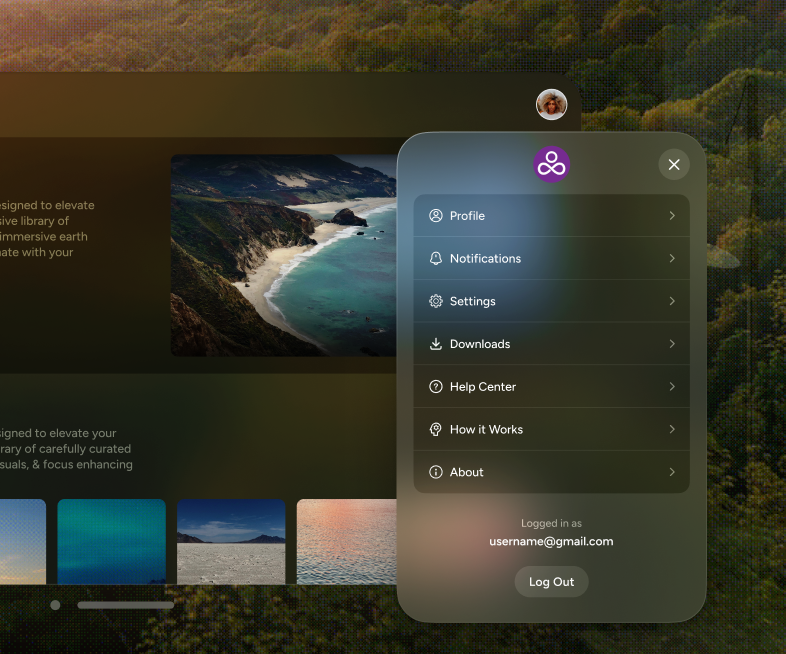Open the How it Works menu item
Screen dimensions: 786x654
551,429
